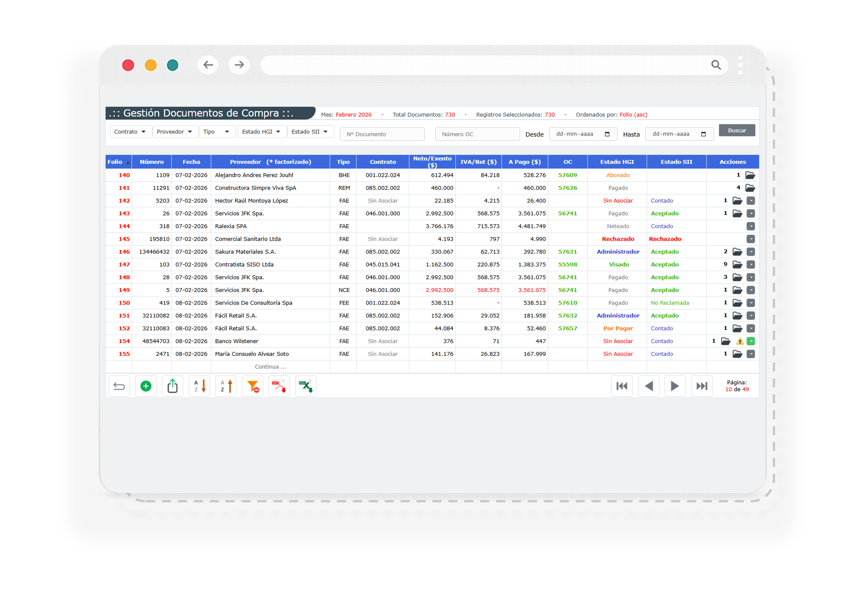Click the back/return arrow icon in the toolbar
The width and height of the screenshot is (868, 589).
click(x=119, y=386)
